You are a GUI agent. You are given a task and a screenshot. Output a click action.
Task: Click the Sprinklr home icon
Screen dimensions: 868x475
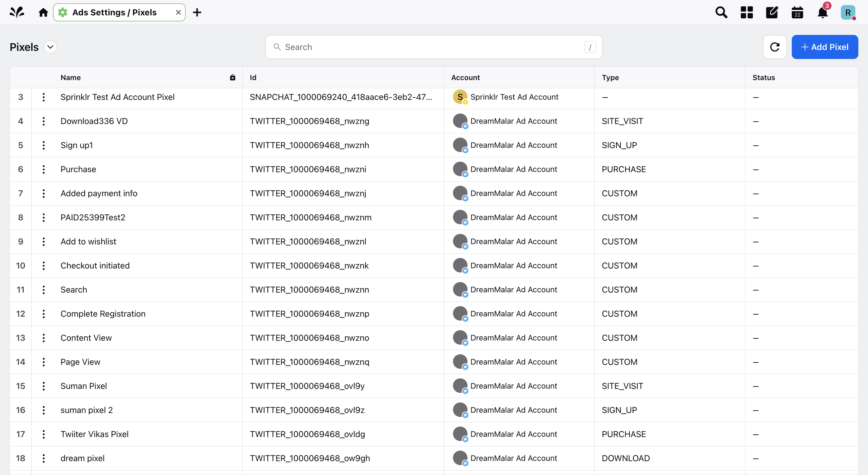coord(43,12)
